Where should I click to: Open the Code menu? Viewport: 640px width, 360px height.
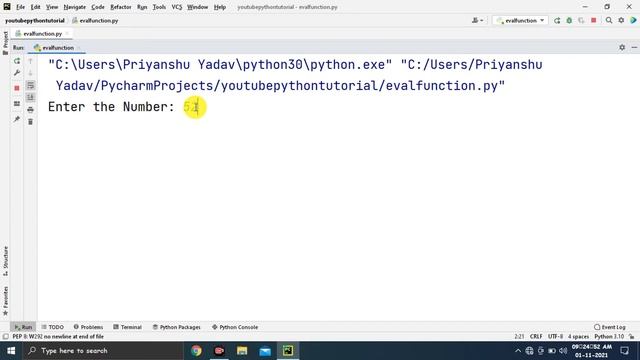98,7
